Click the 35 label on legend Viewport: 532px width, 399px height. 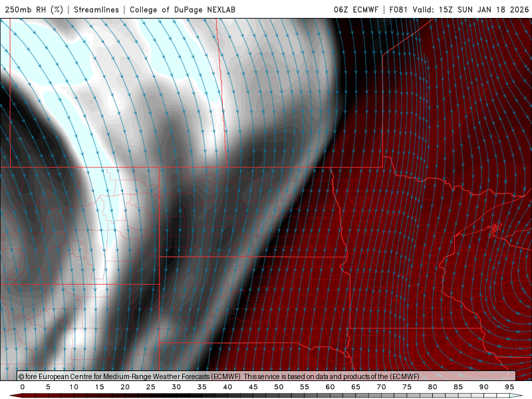pyautogui.click(x=202, y=387)
